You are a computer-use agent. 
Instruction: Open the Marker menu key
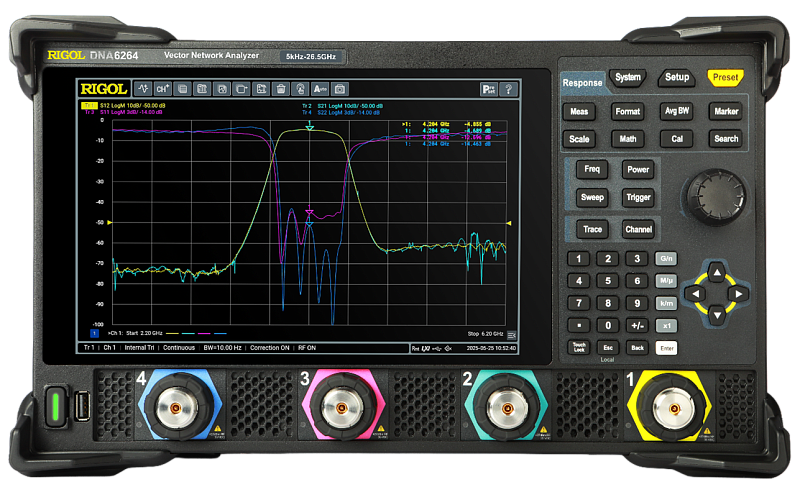[725, 112]
